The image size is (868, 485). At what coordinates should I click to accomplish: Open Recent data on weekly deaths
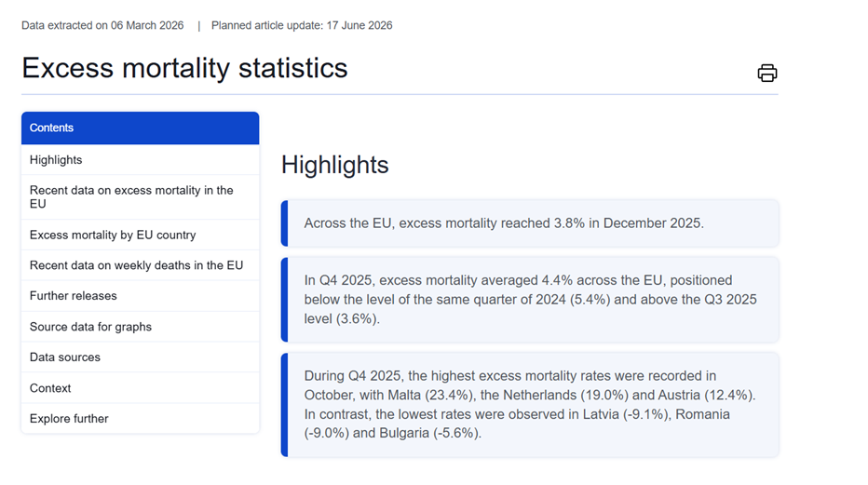tap(136, 265)
